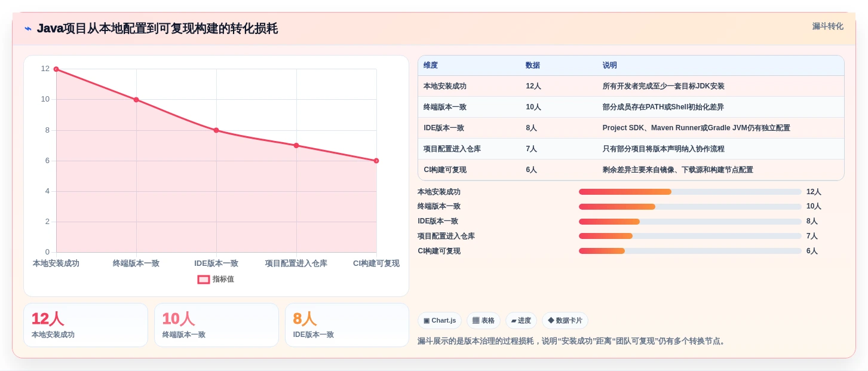Click the x-axis label 项目配置进入仓库
This screenshot has width=868, height=371.
[296, 263]
